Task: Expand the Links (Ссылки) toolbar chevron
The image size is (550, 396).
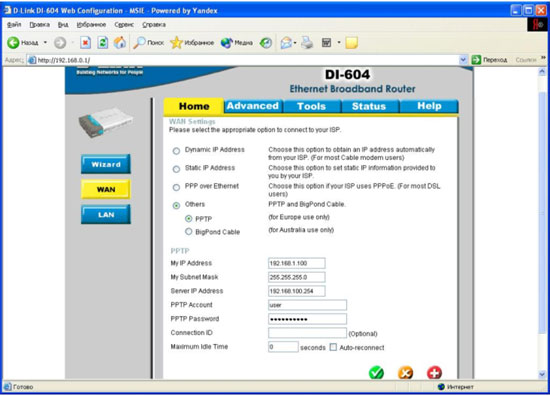Action: [544, 58]
